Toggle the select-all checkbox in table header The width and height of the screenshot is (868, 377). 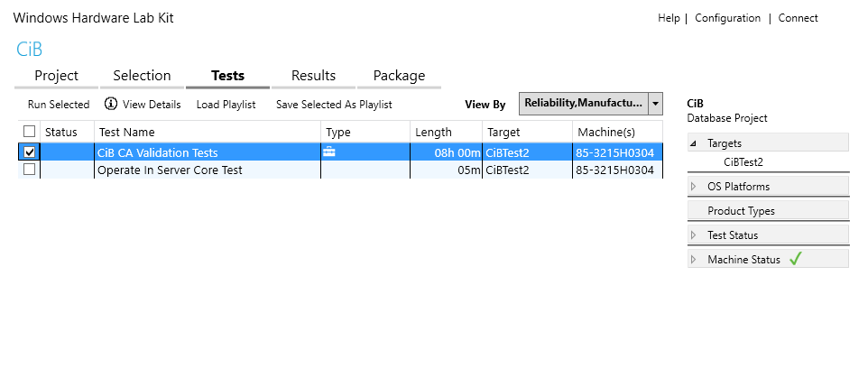click(x=30, y=131)
